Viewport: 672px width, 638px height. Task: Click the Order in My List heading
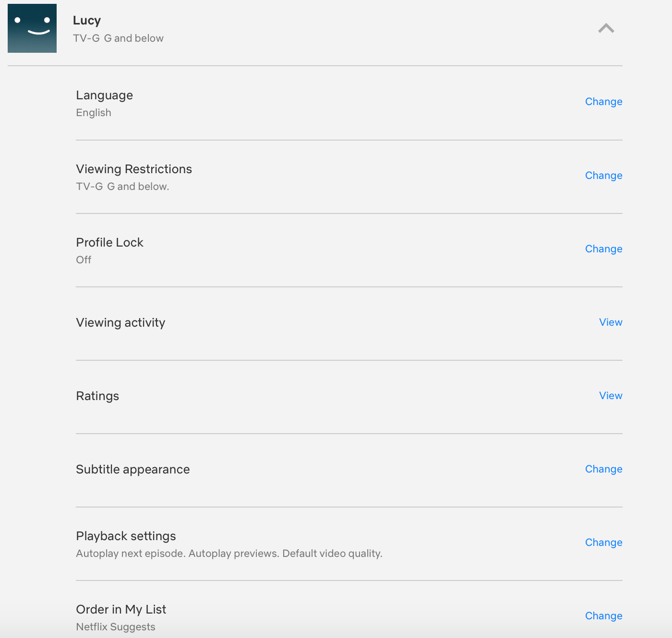tap(121, 610)
